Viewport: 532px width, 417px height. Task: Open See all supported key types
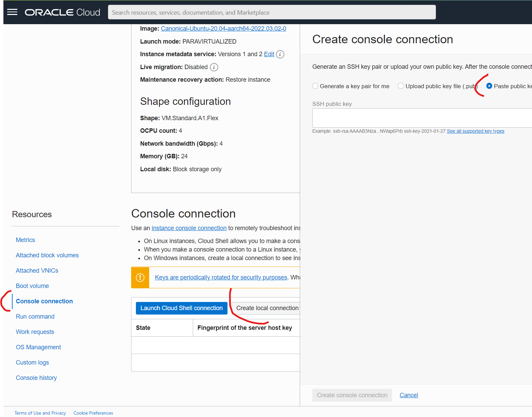pos(475,131)
